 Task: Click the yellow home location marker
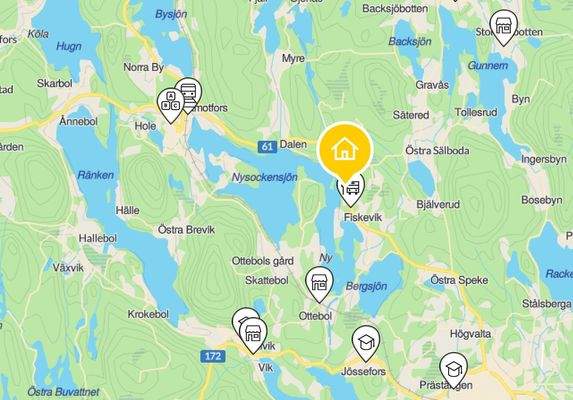click(345, 150)
